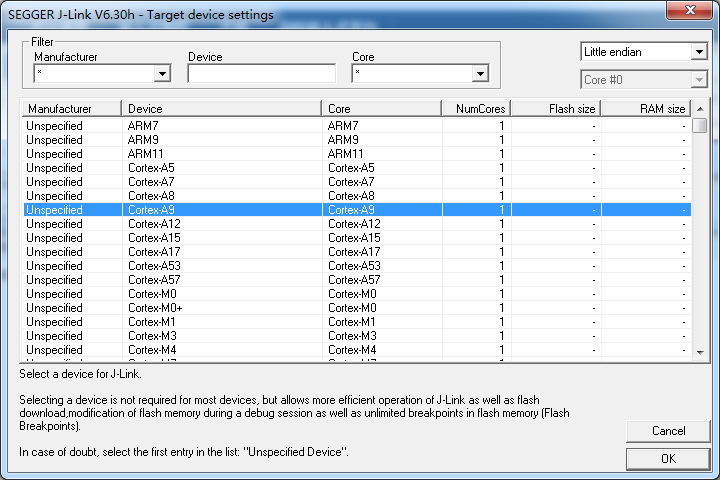Click the list scroll down arrow

pyautogui.click(x=700, y=353)
